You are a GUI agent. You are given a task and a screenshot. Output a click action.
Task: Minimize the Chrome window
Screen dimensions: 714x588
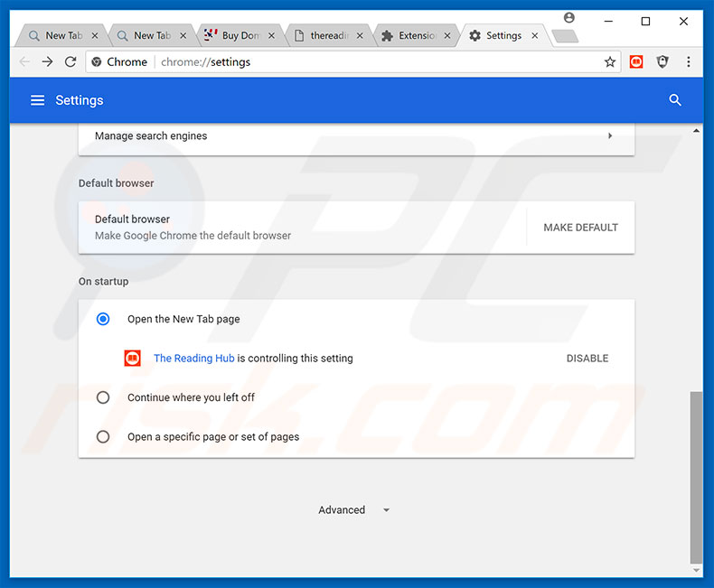pos(608,21)
